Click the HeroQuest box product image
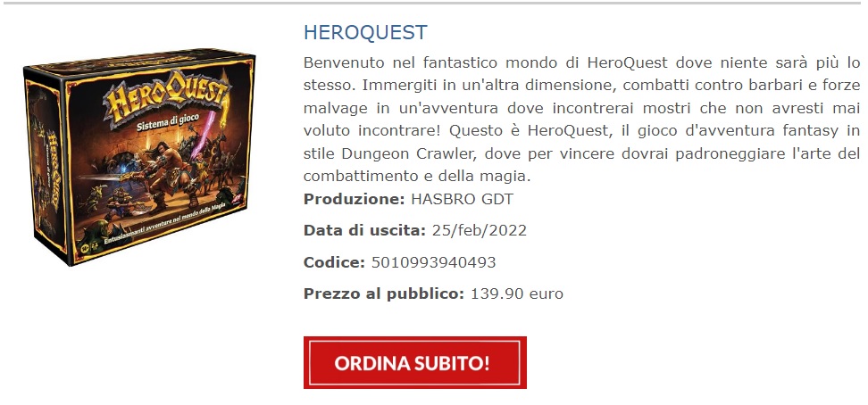This screenshot has width=868, height=405. point(139,157)
